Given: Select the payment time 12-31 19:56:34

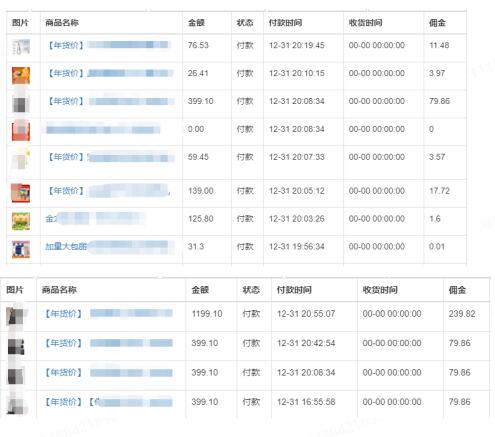Looking at the screenshot, I should coord(297,247).
